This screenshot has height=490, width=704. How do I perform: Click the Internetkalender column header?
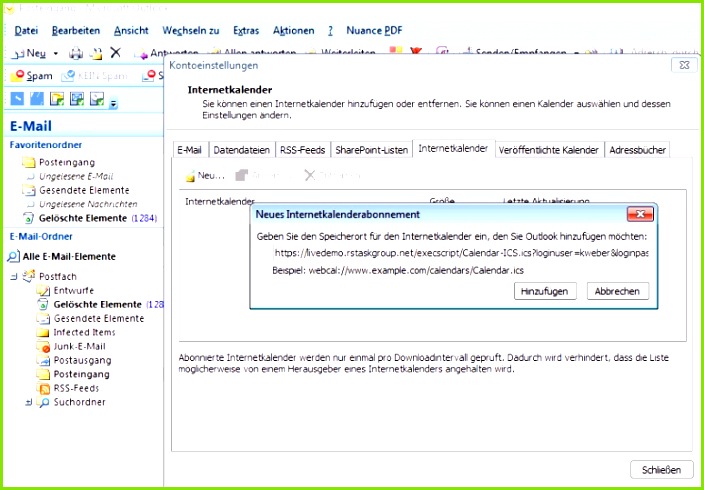point(220,201)
